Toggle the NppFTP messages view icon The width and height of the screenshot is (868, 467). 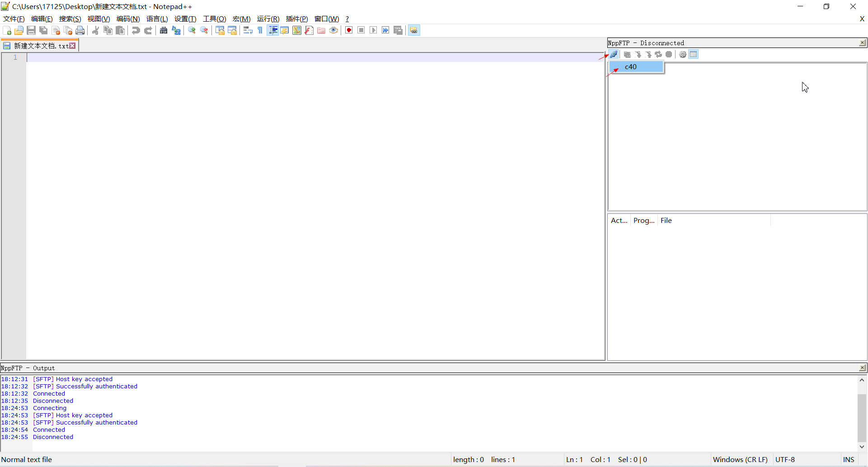pos(694,54)
